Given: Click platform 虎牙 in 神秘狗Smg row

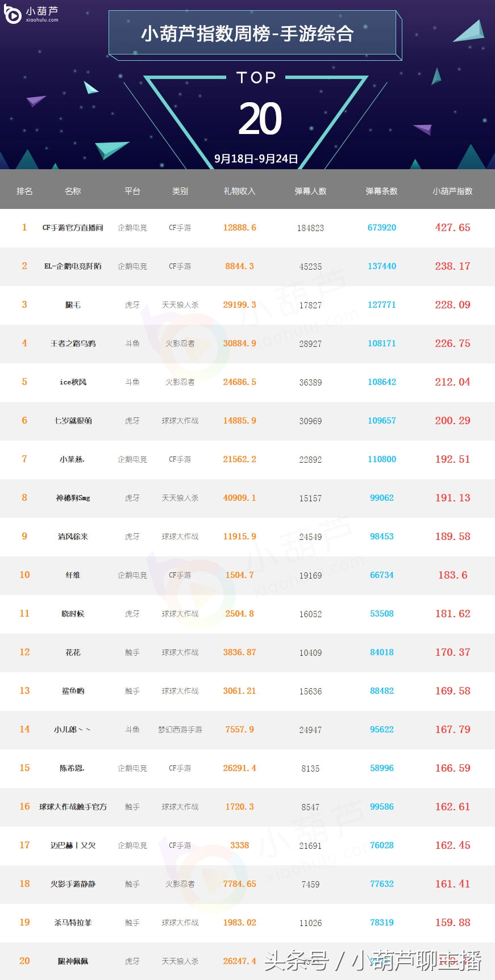Looking at the screenshot, I should click(132, 498).
